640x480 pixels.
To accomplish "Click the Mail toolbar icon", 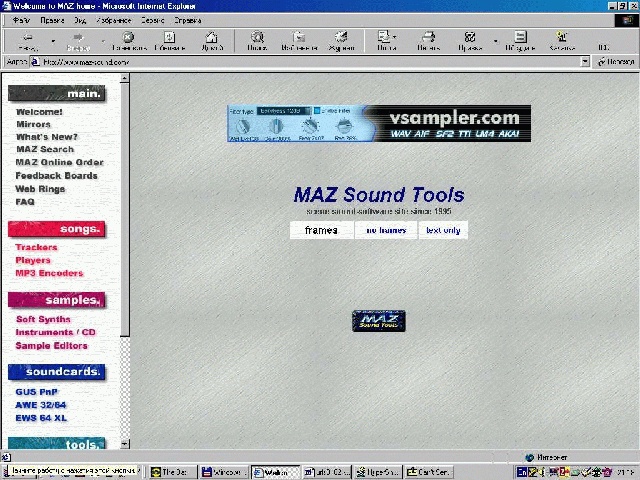I will [384, 41].
